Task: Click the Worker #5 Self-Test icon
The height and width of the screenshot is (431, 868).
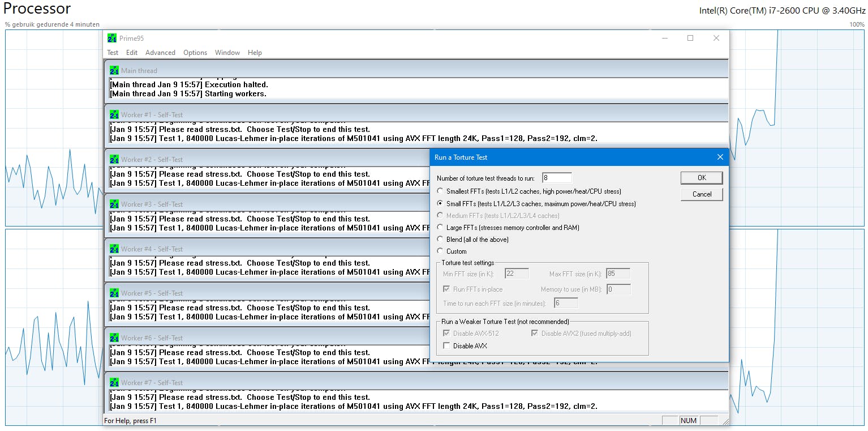Action: pyautogui.click(x=114, y=293)
